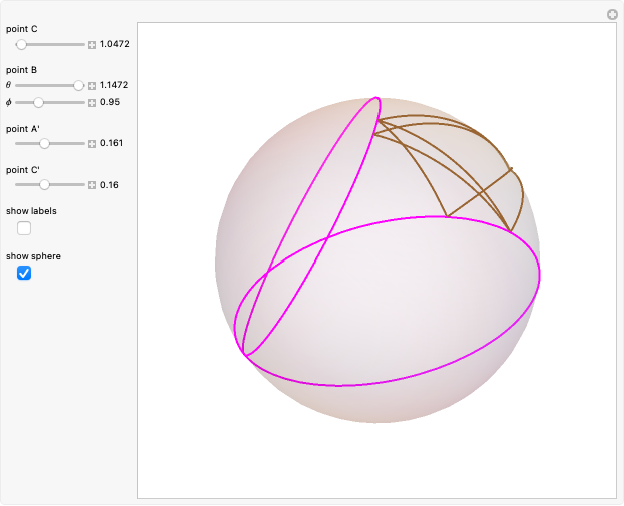Image resolution: width=624 pixels, height=506 pixels.
Task: Expand point C' slider controls with plus icon
Action: [x=92, y=185]
